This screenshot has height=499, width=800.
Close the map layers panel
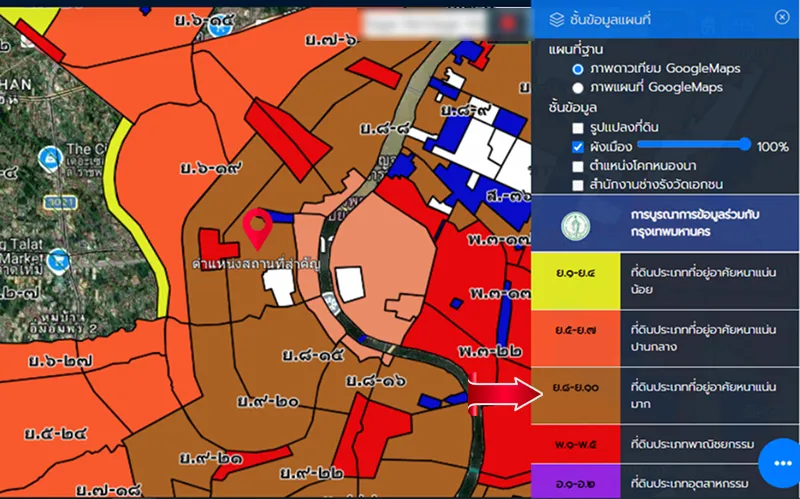[x=782, y=17]
